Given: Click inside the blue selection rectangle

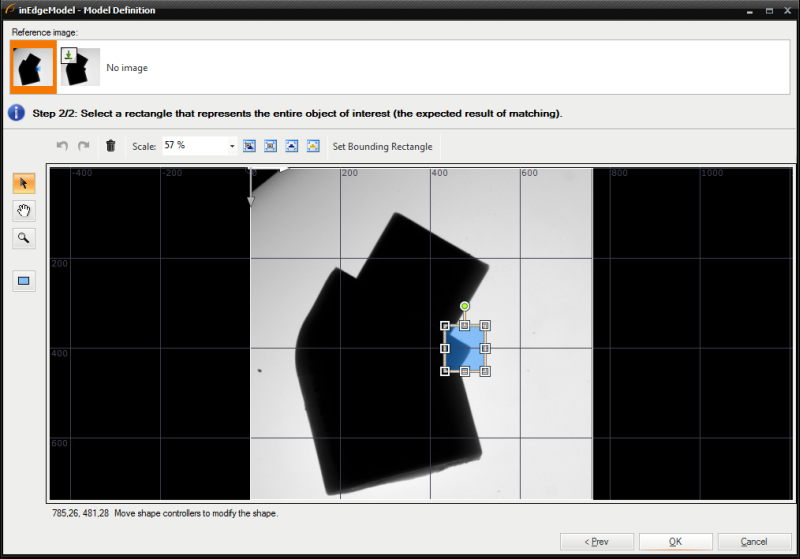Looking at the screenshot, I should pos(465,348).
